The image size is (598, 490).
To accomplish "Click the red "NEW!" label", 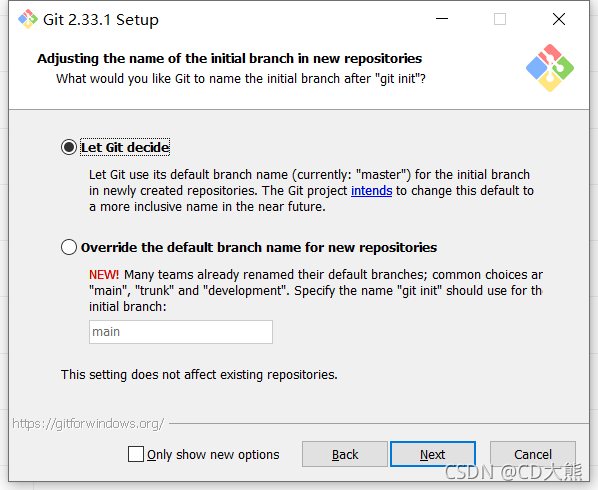I will (x=104, y=275).
